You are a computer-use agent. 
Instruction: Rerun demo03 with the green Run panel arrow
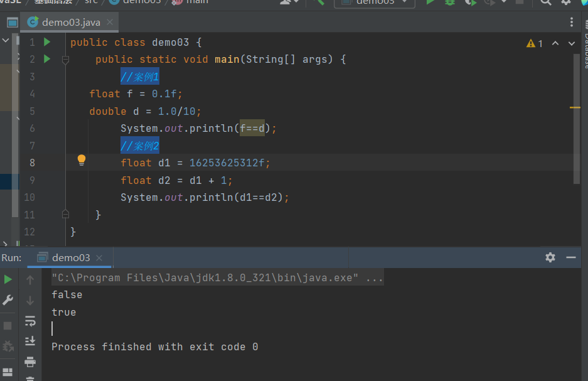pyautogui.click(x=8, y=279)
